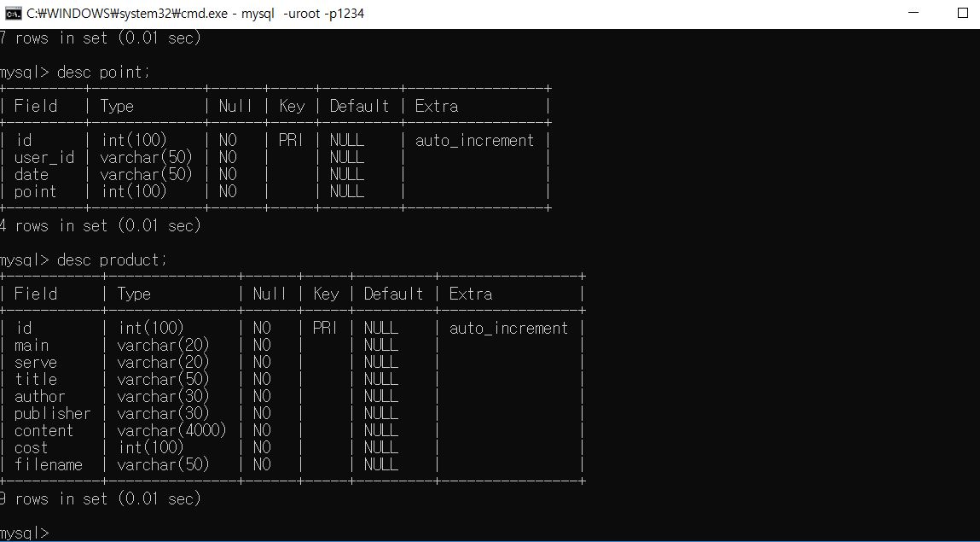This screenshot has width=980, height=542.
Task: Click the publisher field name
Action: [x=52, y=413]
